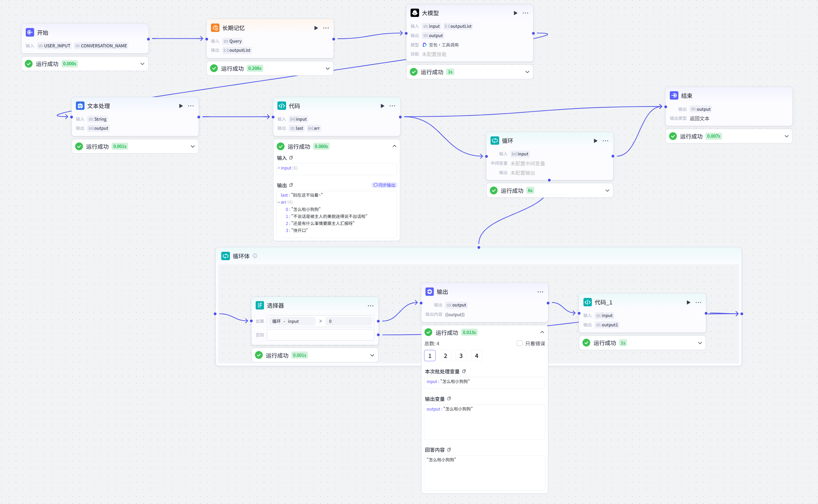
Task: Click the 代码 node run icon
Action: click(382, 106)
